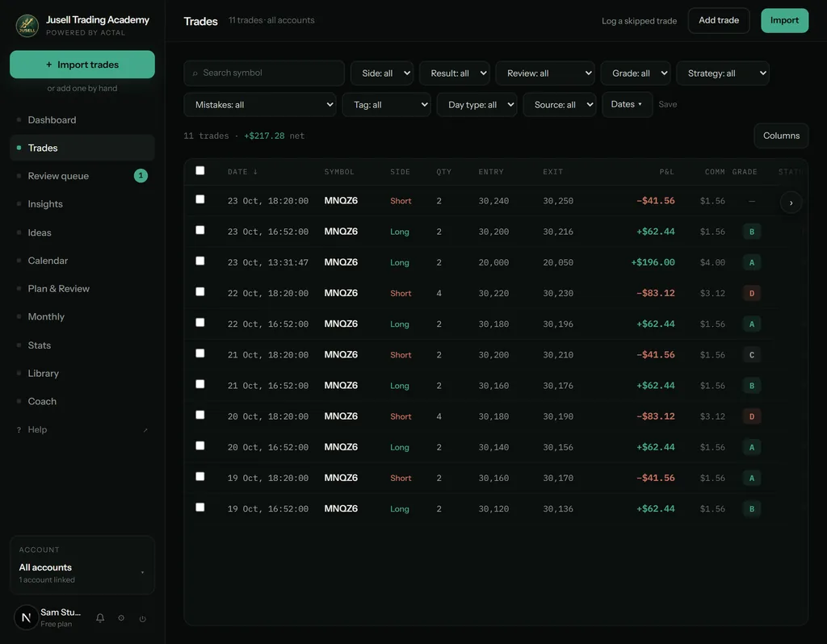Open the Side: all filter
Viewport: 827px width, 644px height.
(x=382, y=73)
